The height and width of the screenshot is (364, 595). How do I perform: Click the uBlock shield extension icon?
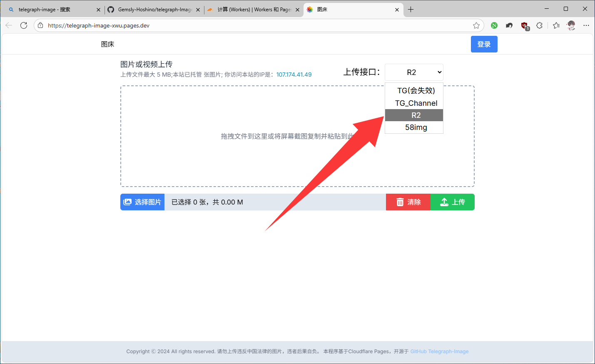point(525,26)
